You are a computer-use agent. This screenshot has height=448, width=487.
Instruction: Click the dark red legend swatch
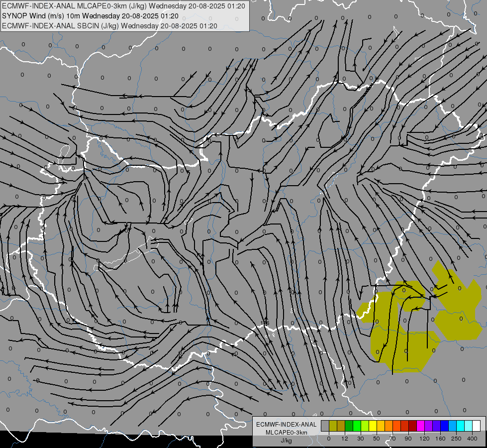click(413, 426)
